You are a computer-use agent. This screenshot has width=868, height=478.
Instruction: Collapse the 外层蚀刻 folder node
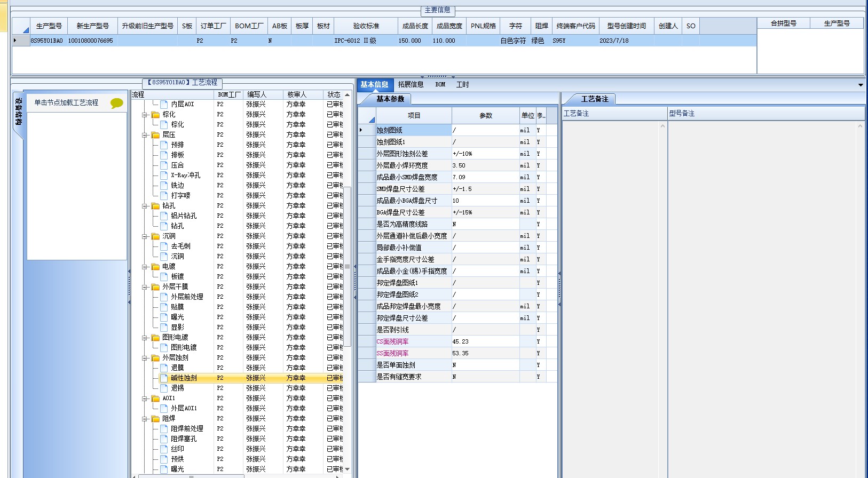click(x=145, y=358)
